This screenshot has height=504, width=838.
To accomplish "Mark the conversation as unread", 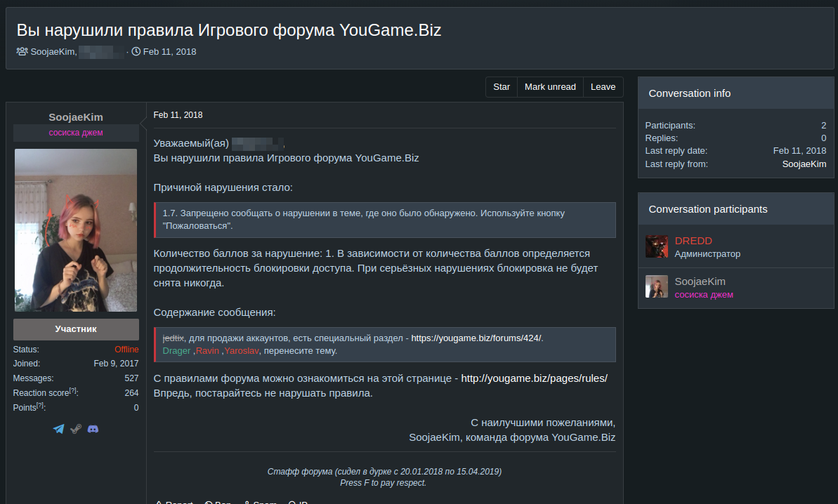I will click(550, 87).
